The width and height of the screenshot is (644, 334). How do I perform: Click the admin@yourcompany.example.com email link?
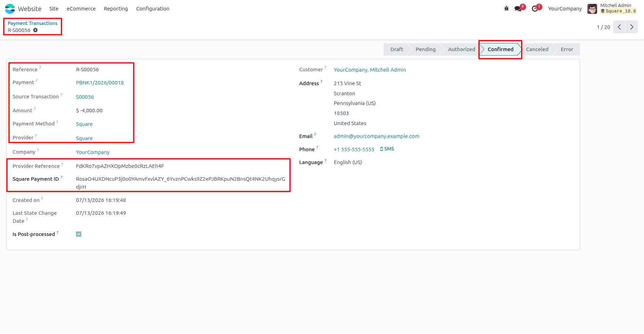pos(377,136)
